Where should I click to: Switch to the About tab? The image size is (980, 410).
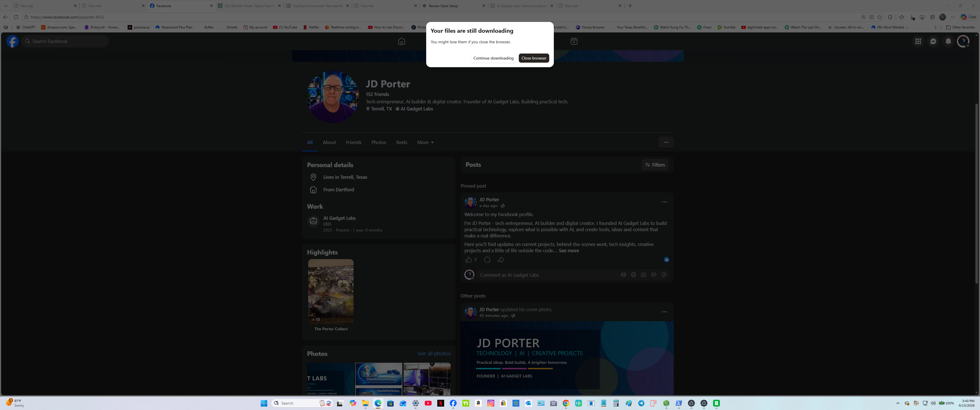[x=329, y=142]
